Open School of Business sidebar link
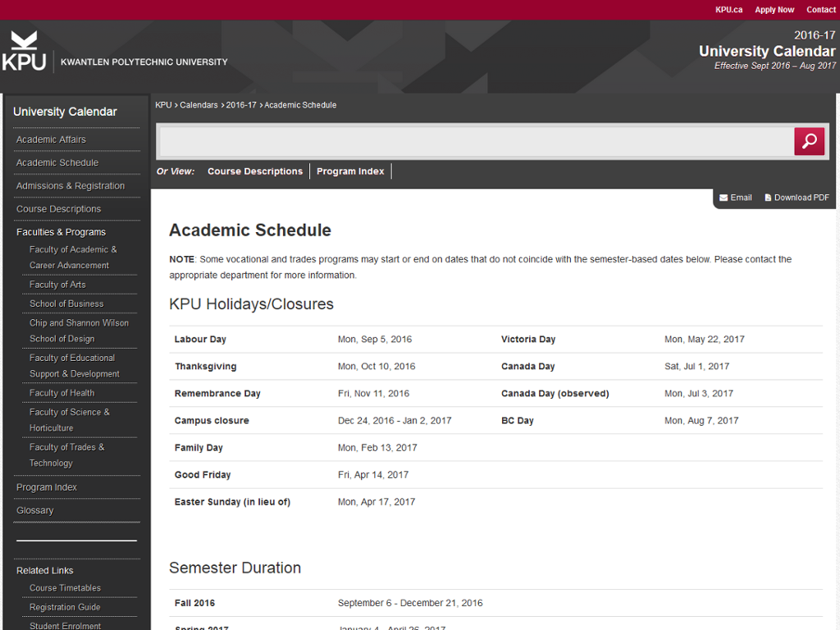The image size is (840, 630). (66, 304)
